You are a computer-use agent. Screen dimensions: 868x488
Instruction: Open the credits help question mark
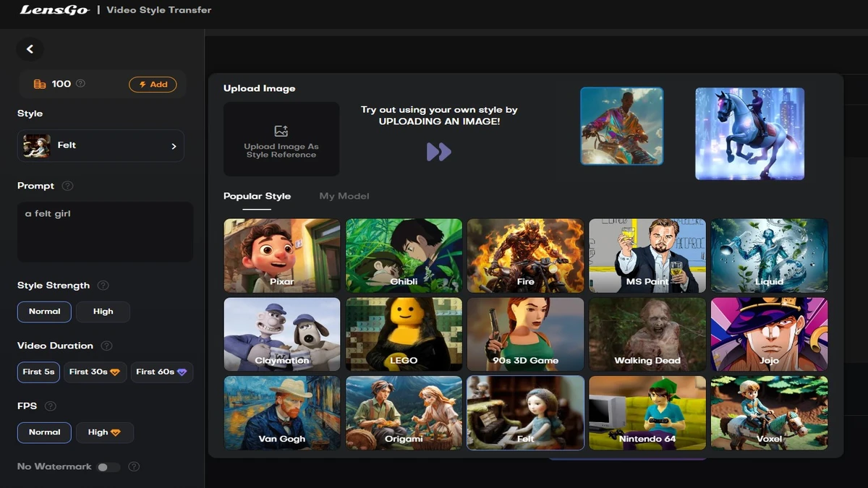tap(80, 84)
